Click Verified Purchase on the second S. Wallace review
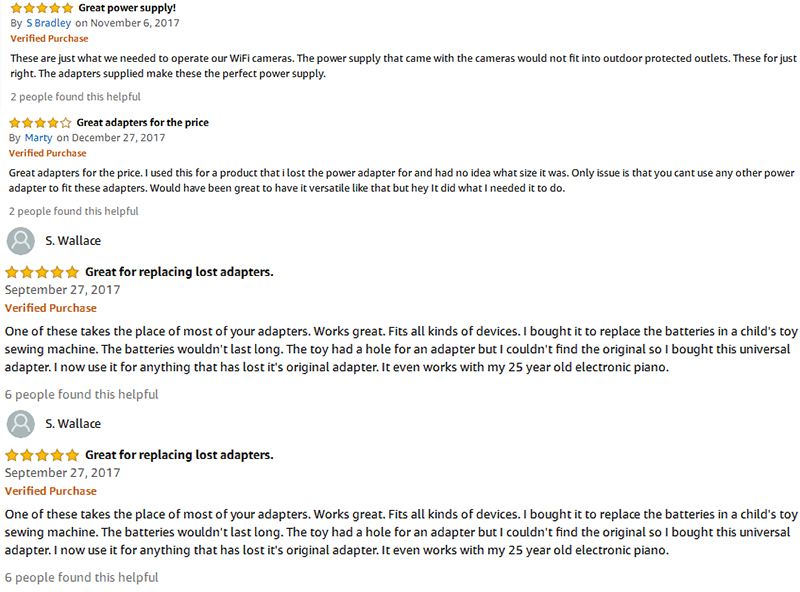This screenshot has height=592, width=800. [x=51, y=491]
